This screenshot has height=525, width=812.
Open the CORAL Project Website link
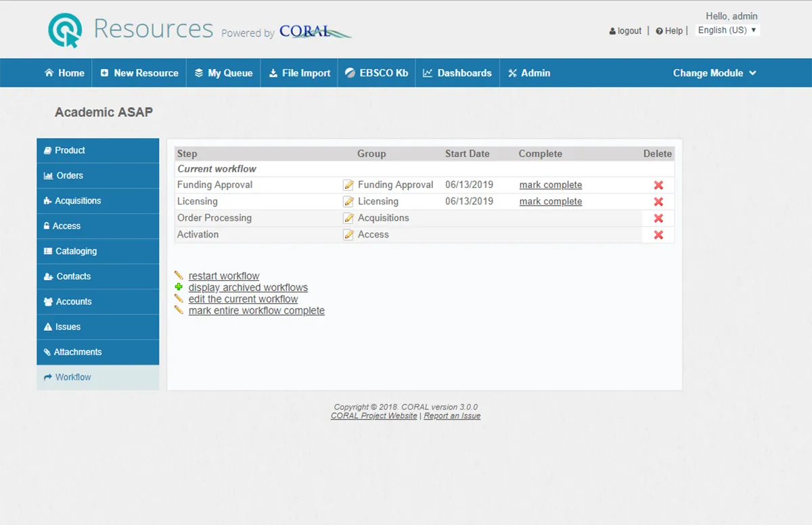[374, 416]
